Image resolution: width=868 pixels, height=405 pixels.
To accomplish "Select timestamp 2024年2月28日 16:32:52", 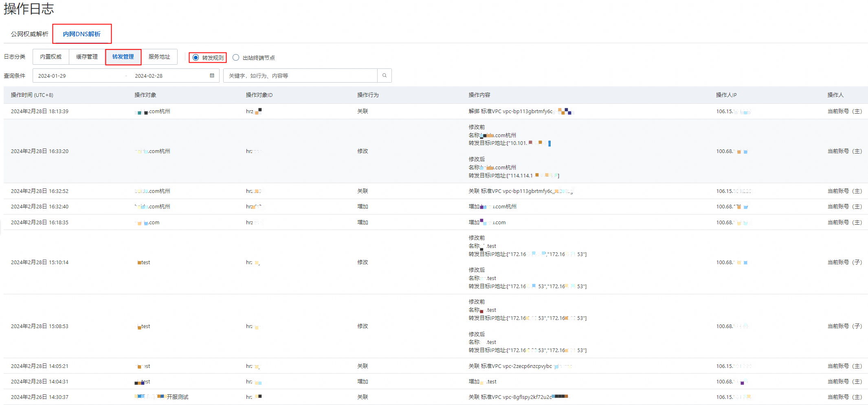I will pos(40,191).
